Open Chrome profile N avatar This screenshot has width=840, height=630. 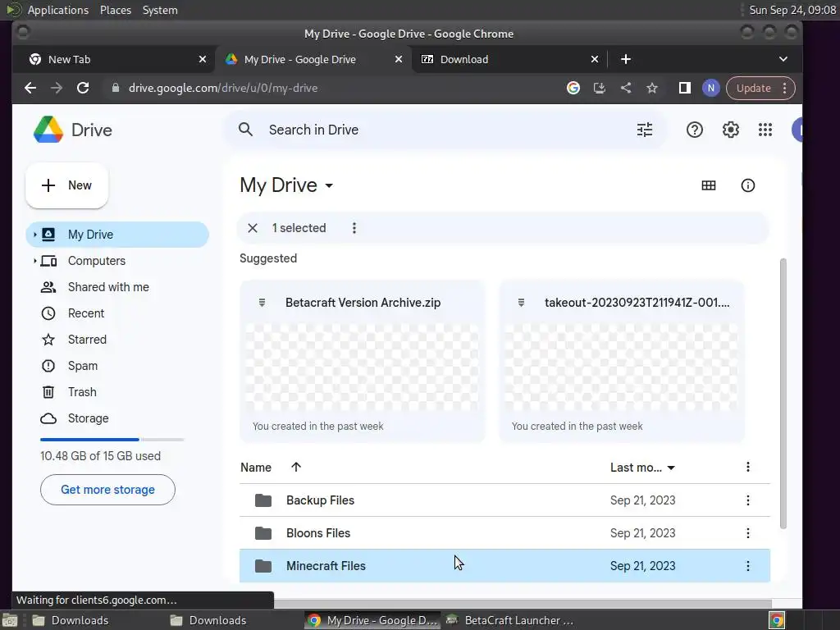[710, 88]
